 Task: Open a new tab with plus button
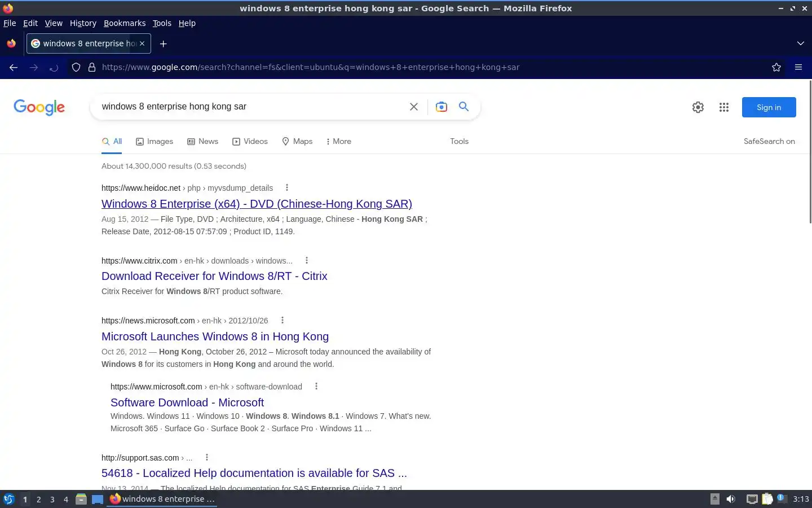[x=163, y=43]
